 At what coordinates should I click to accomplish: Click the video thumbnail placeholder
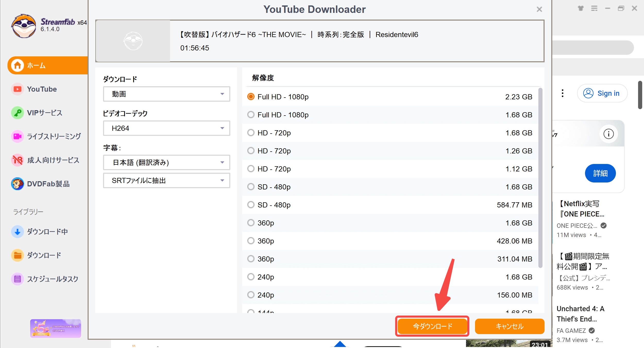133,41
